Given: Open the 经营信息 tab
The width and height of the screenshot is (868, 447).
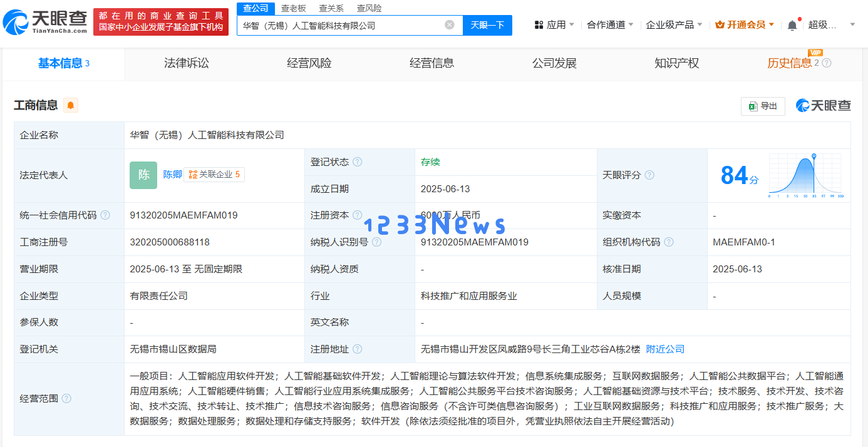Looking at the screenshot, I should coord(432,63).
